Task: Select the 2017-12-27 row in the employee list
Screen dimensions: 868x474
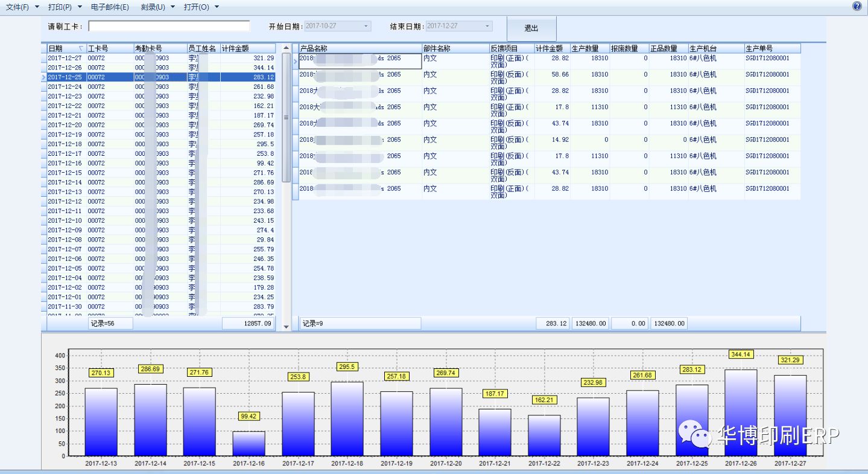Action: (161, 58)
